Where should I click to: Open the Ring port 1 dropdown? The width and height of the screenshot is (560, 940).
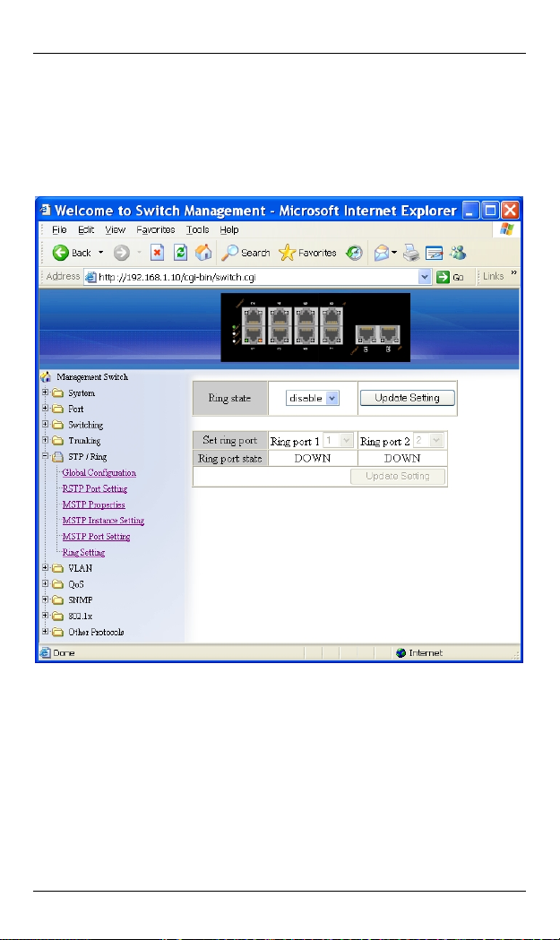click(x=338, y=441)
